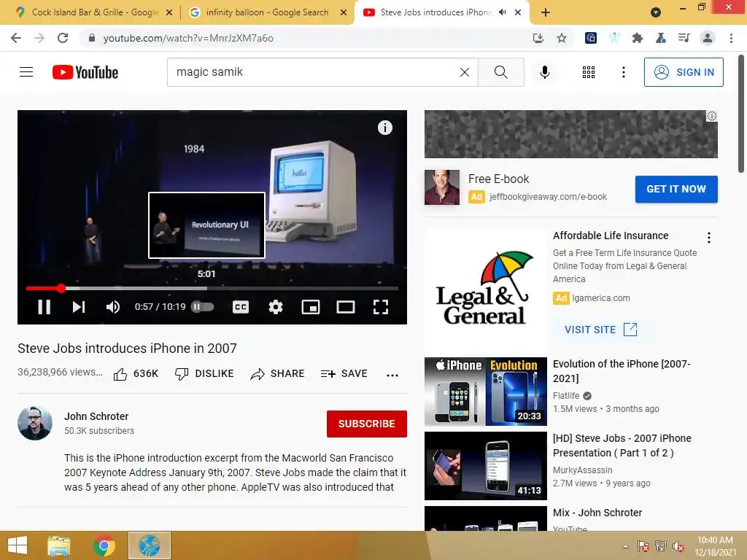Open Chrome extensions puzzle icon
This screenshot has width=747, height=560.
pos(637,38)
